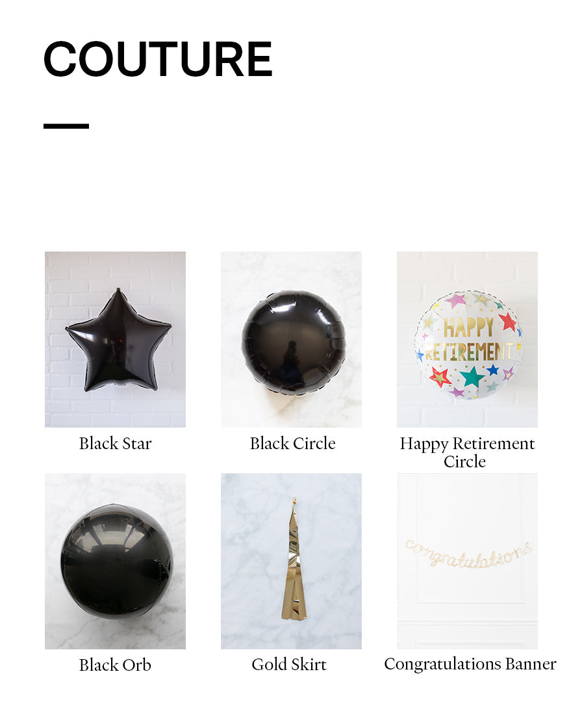The height and width of the screenshot is (728, 582).
Task: Open the Happy Retirement balloon image
Action: click(467, 339)
